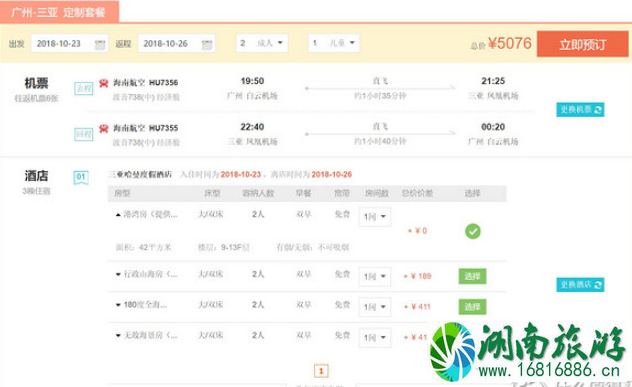
Task: Click the 21:25 arrival time
Action: point(493,81)
